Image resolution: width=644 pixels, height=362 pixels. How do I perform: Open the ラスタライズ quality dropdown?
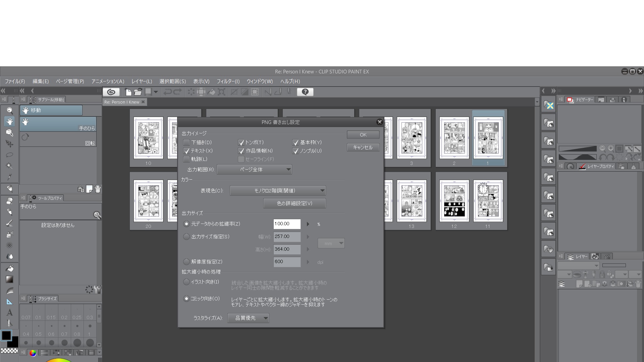point(248,318)
